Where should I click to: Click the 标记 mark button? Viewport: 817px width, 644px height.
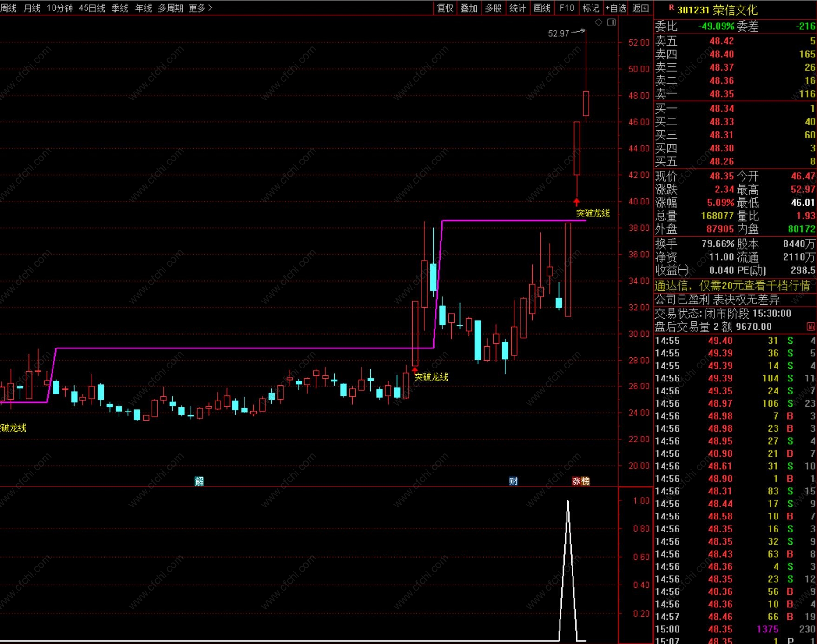pyautogui.click(x=591, y=8)
